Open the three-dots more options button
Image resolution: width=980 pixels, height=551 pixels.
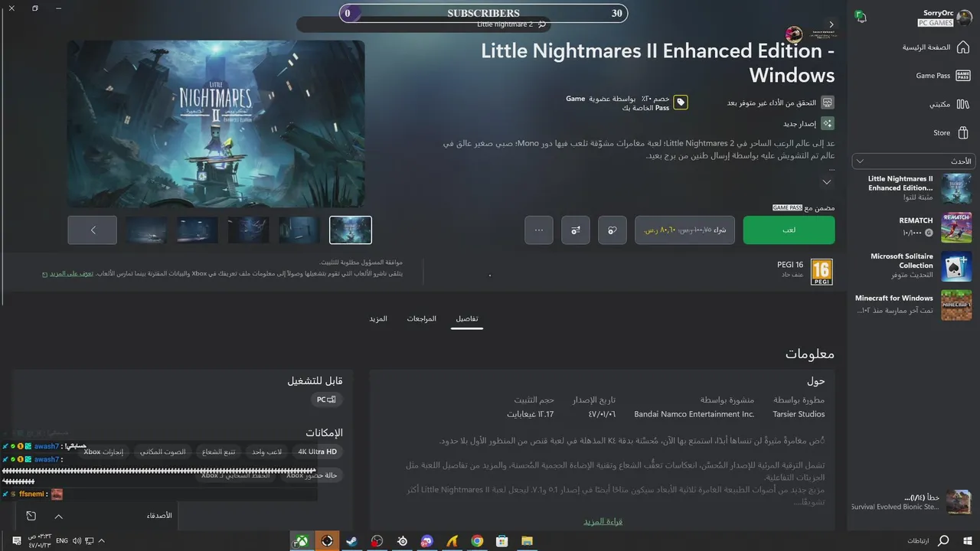coord(538,230)
